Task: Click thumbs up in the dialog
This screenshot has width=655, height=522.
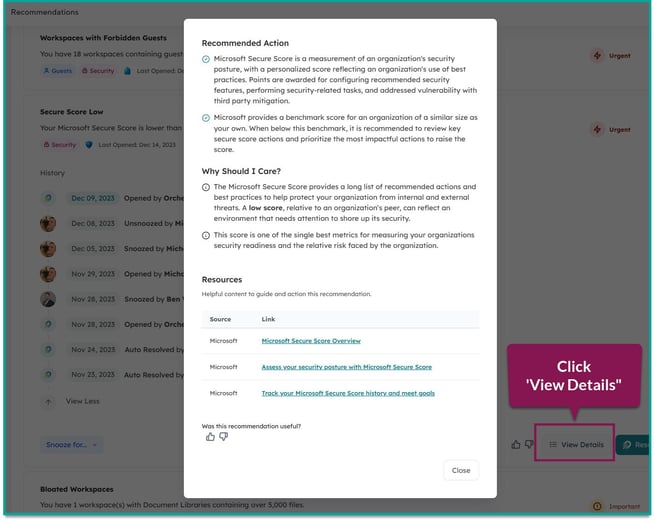Action: 210,437
